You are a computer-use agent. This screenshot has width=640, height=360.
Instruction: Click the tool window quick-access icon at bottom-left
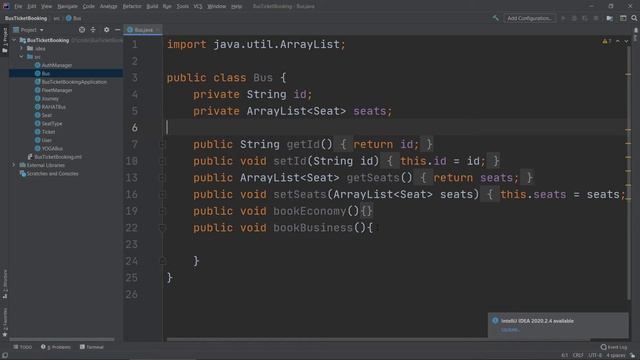pyautogui.click(x=4, y=355)
